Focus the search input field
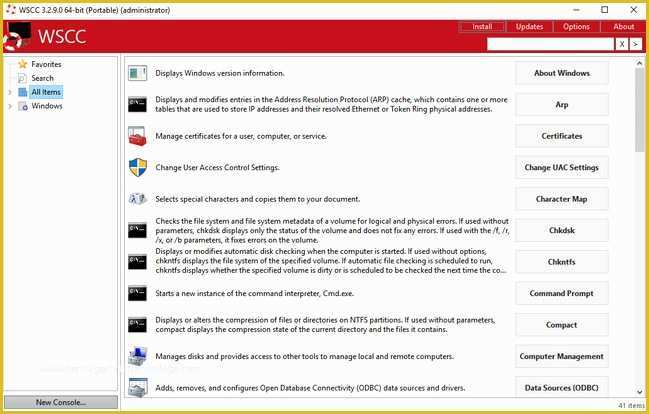 [550, 44]
